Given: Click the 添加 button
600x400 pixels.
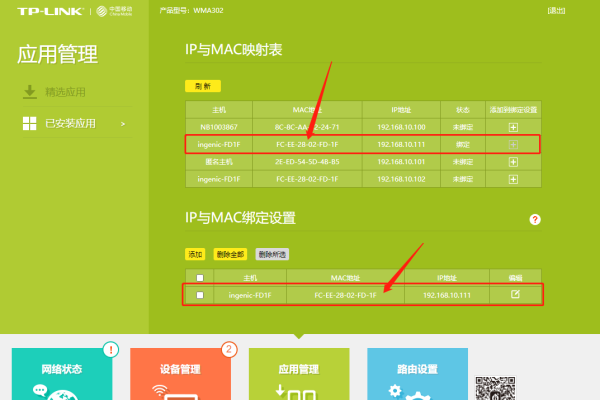Looking at the screenshot, I should [195, 254].
